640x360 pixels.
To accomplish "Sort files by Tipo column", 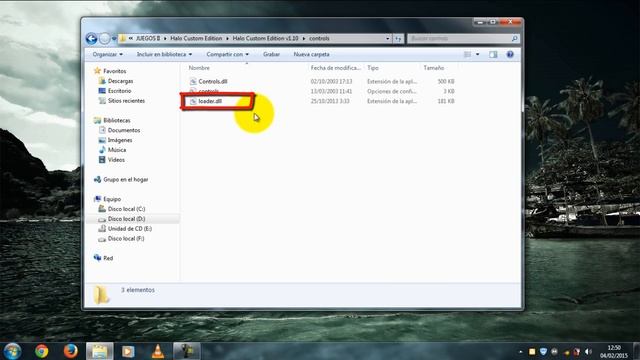I will [373, 68].
